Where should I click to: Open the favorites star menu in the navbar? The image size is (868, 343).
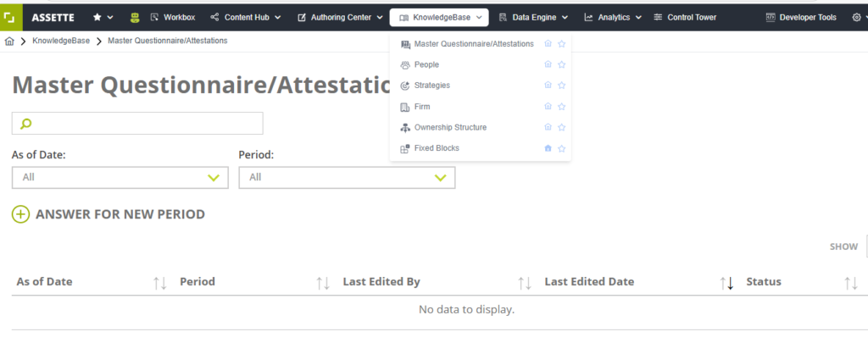(103, 17)
